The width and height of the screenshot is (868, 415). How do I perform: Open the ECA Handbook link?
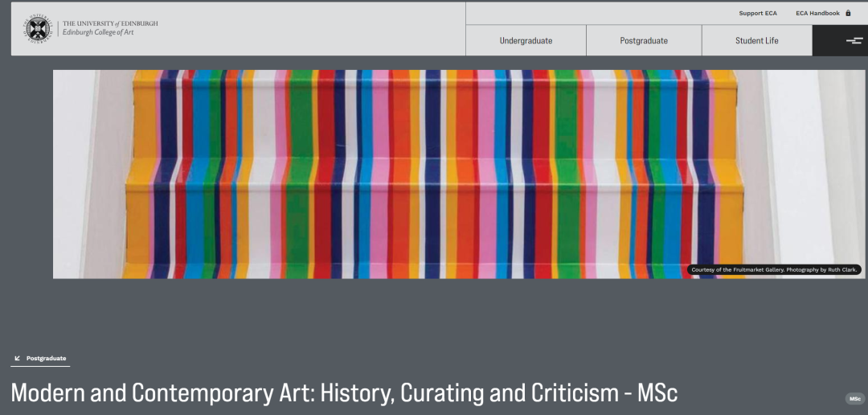(x=817, y=14)
